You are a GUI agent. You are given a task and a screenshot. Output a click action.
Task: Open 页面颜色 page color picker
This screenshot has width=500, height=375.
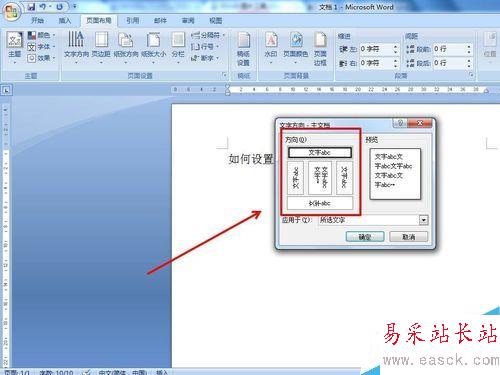[x=296, y=47]
